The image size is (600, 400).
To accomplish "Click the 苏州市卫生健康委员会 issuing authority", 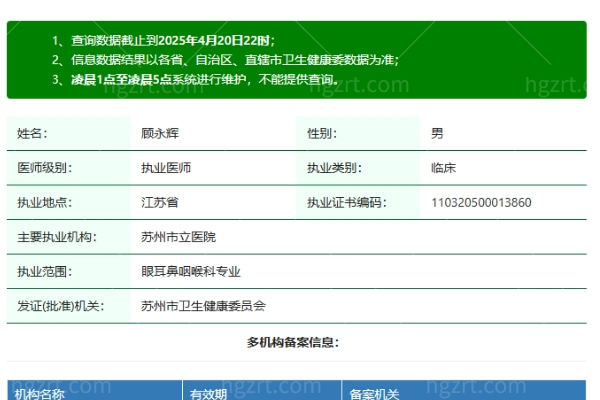I will pyautogui.click(x=203, y=305).
